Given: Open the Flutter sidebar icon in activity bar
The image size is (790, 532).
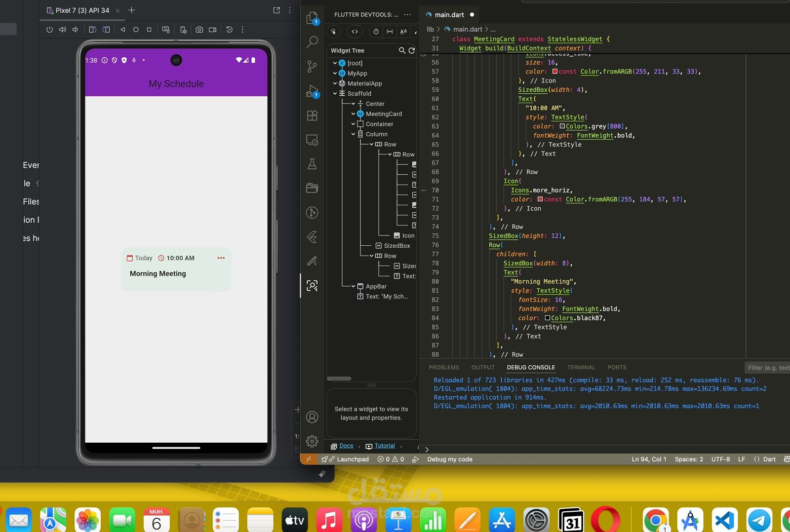Looking at the screenshot, I should (313, 237).
